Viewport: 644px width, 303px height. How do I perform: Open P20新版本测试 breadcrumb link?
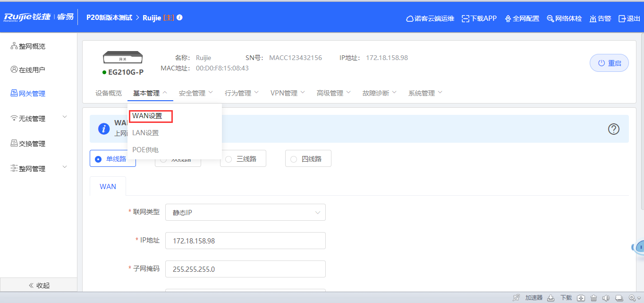(x=109, y=17)
